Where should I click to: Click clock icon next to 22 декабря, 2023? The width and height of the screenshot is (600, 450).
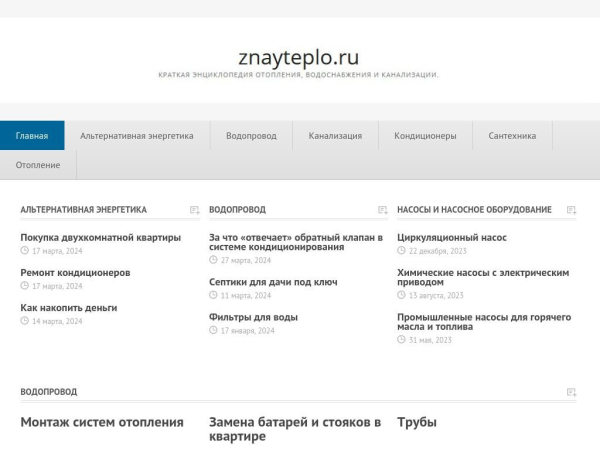401,250
